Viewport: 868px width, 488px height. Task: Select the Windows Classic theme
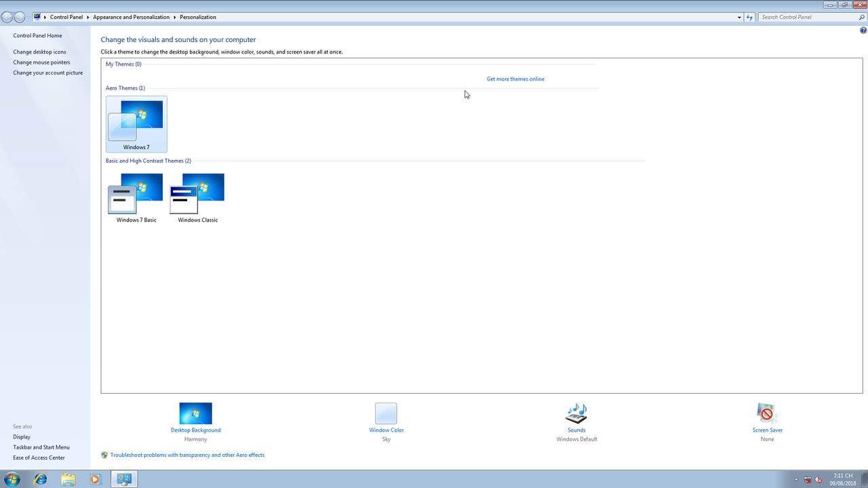[197, 197]
